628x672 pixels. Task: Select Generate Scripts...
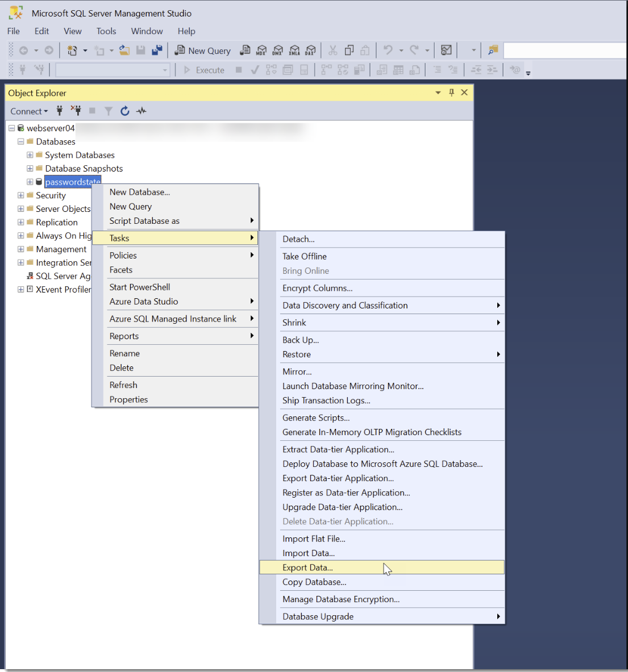click(382, 418)
